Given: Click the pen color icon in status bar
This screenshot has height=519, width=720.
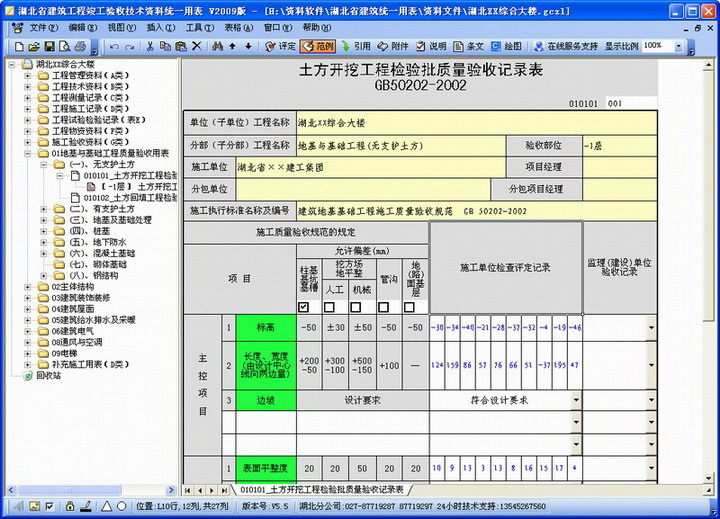Looking at the screenshot, I should (x=86, y=506).
